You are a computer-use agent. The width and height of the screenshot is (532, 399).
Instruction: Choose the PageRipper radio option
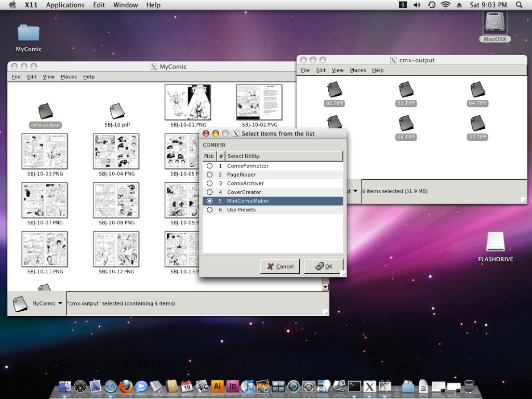click(x=210, y=175)
